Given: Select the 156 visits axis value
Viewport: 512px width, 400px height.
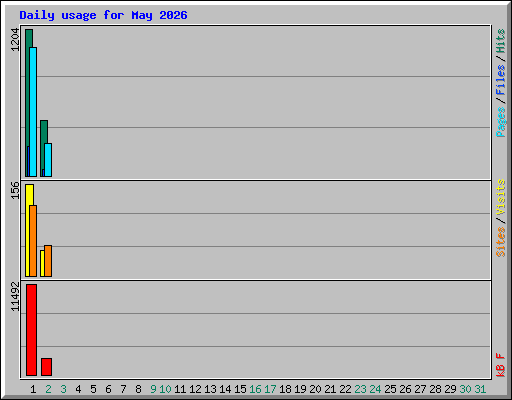Looking at the screenshot, I should pos(15,190).
